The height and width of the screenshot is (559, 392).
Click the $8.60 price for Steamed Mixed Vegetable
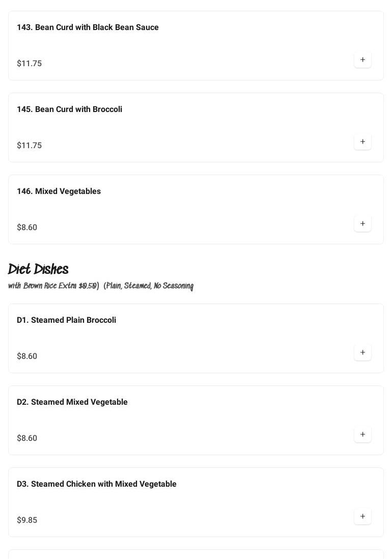27,438
